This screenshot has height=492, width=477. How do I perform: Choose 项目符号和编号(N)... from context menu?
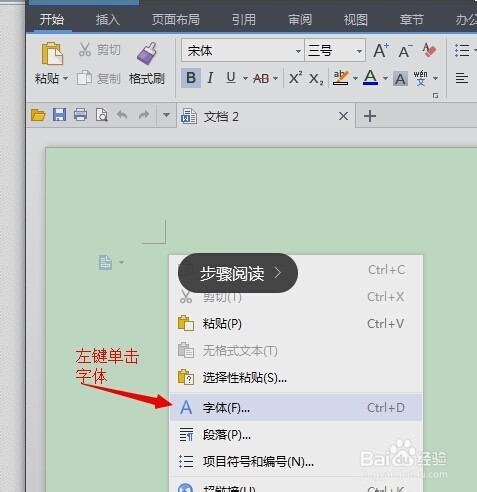[296, 462]
